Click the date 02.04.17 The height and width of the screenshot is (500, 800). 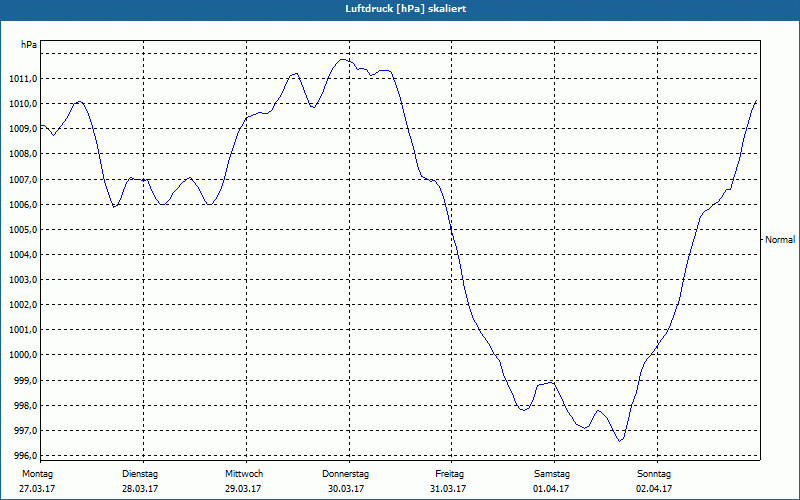tap(654, 489)
